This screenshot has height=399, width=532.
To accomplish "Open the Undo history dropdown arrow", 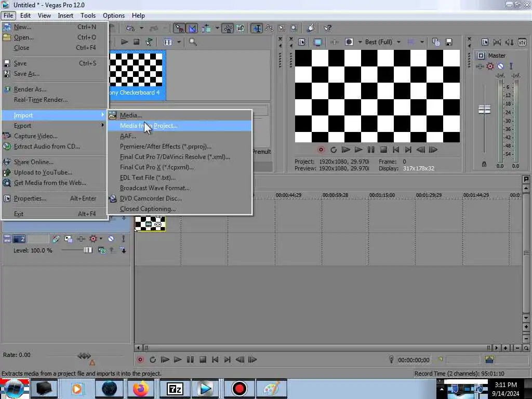I will 141,28.
